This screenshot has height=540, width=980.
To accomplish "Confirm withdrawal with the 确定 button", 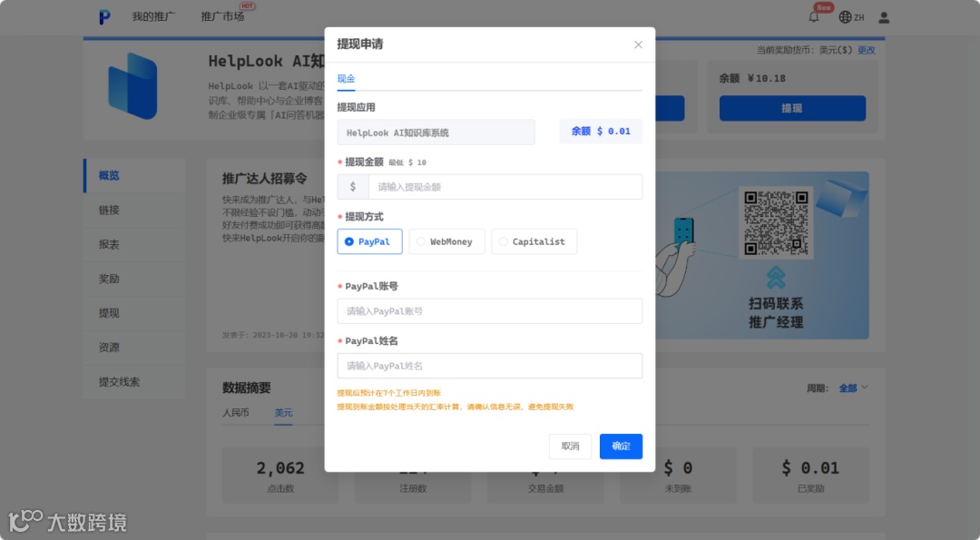I will [621, 446].
